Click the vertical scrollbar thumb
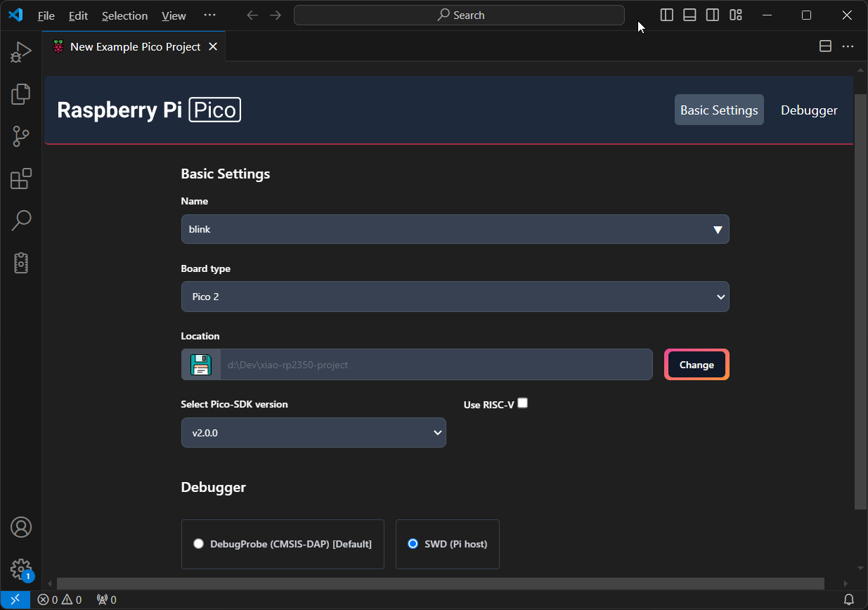 pyautogui.click(x=861, y=301)
